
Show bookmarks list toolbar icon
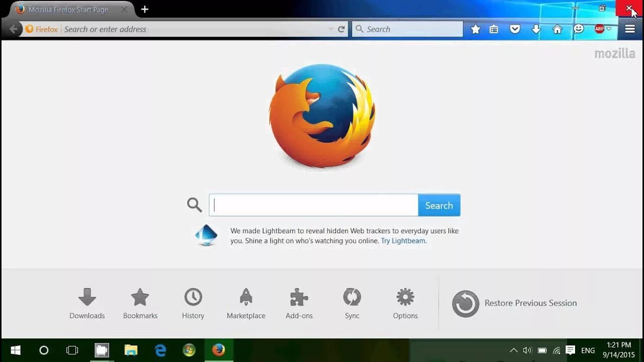pyautogui.click(x=494, y=29)
